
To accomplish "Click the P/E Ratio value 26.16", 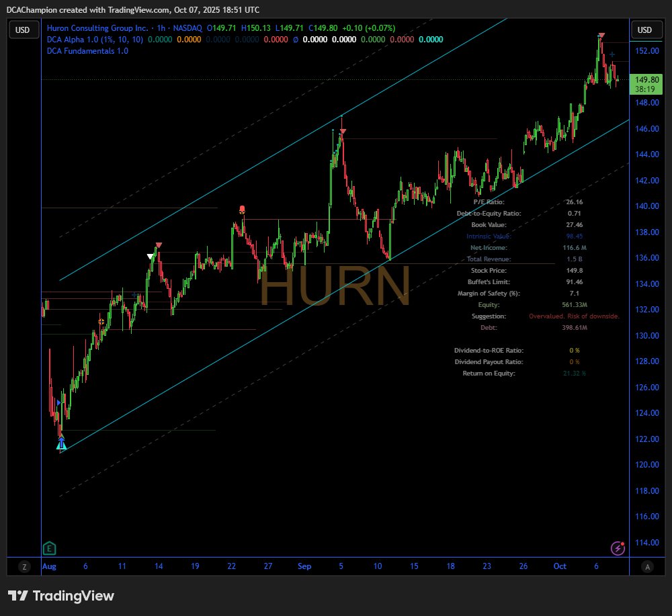I will click(x=575, y=202).
